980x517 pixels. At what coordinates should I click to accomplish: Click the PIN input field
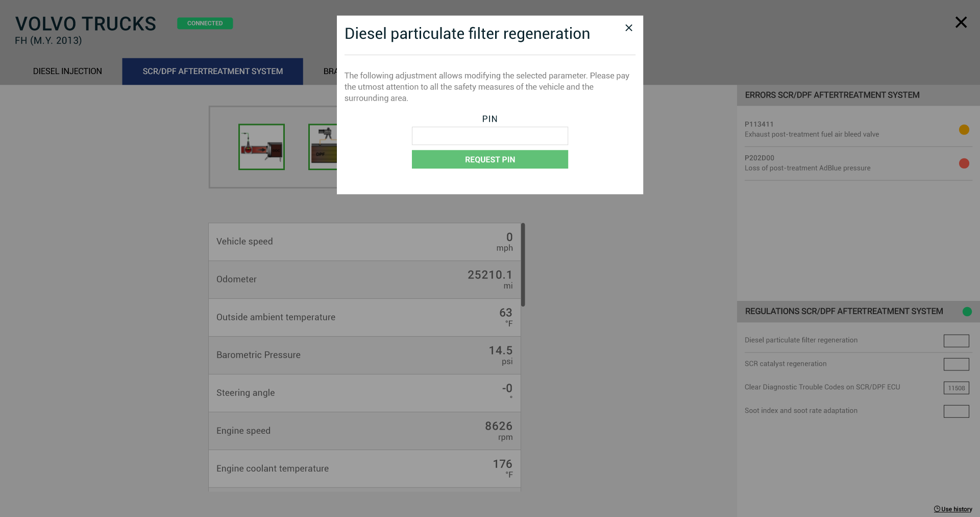tap(490, 136)
